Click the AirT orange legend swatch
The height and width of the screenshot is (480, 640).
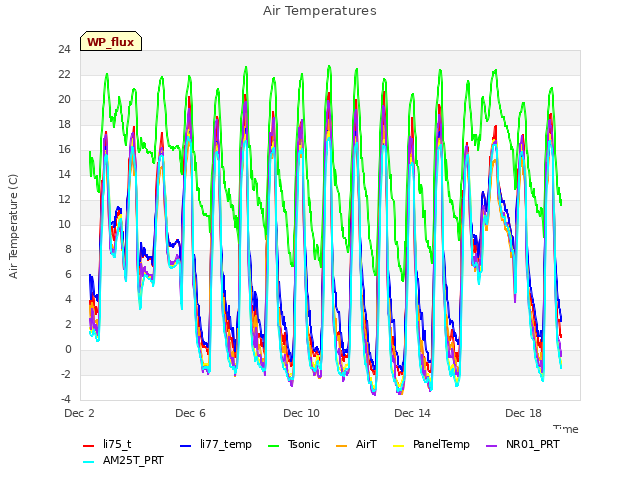point(341,446)
